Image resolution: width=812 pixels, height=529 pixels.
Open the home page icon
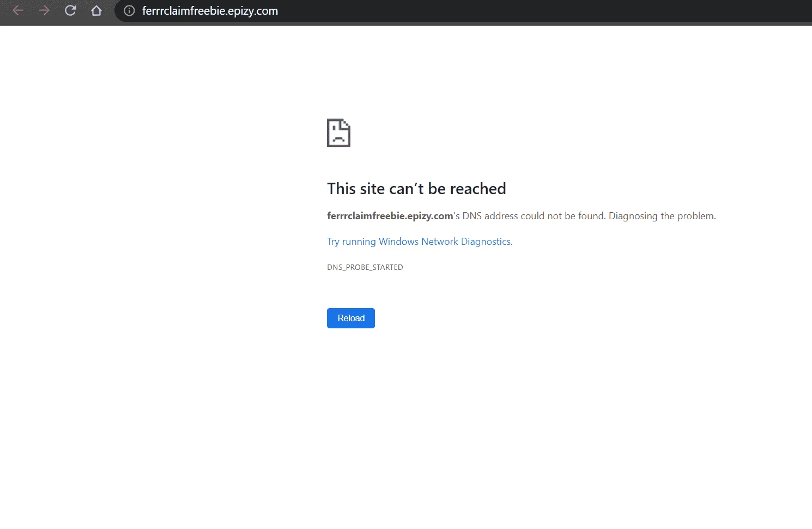pyautogui.click(x=96, y=10)
